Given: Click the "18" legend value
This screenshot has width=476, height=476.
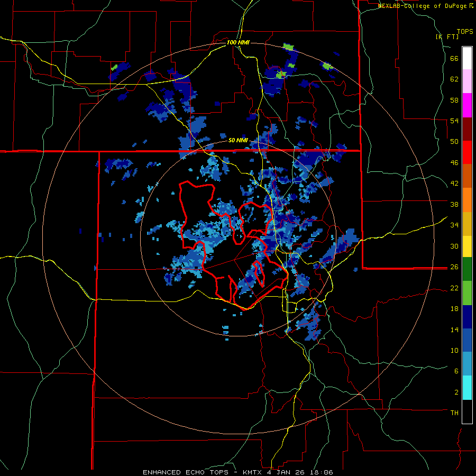Looking at the screenshot, I should click(454, 309).
